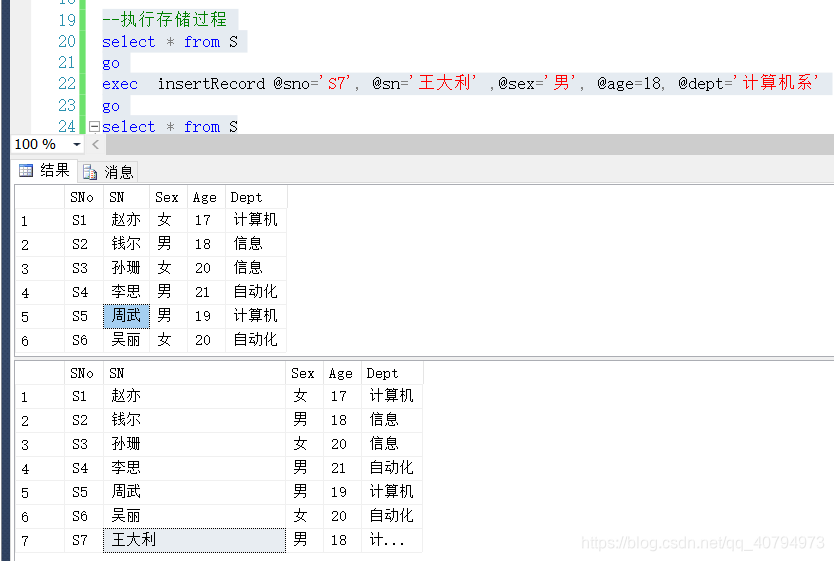Collapse the select statement on line 24
This screenshot has height=561, width=834.
94,127
